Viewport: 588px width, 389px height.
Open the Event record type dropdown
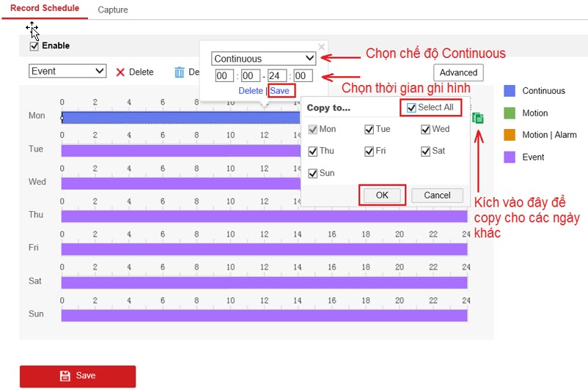[67, 71]
